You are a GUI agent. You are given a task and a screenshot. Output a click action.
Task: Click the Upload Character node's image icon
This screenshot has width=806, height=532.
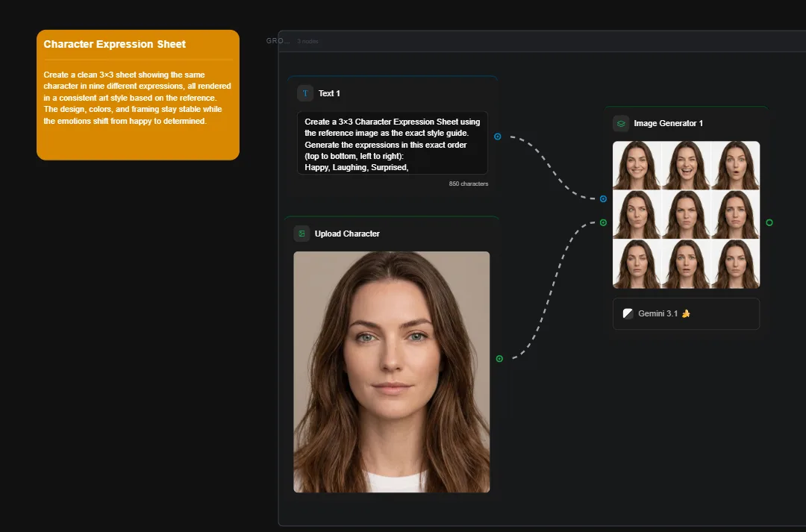pos(302,234)
